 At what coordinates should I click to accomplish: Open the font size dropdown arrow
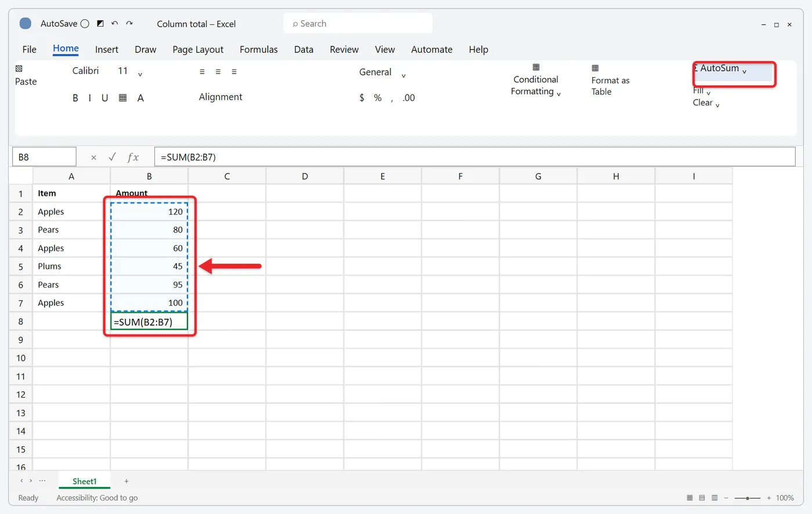click(140, 74)
